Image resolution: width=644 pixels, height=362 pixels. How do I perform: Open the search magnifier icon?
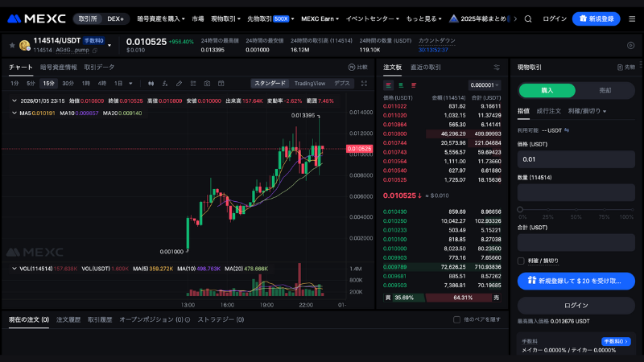(x=528, y=19)
